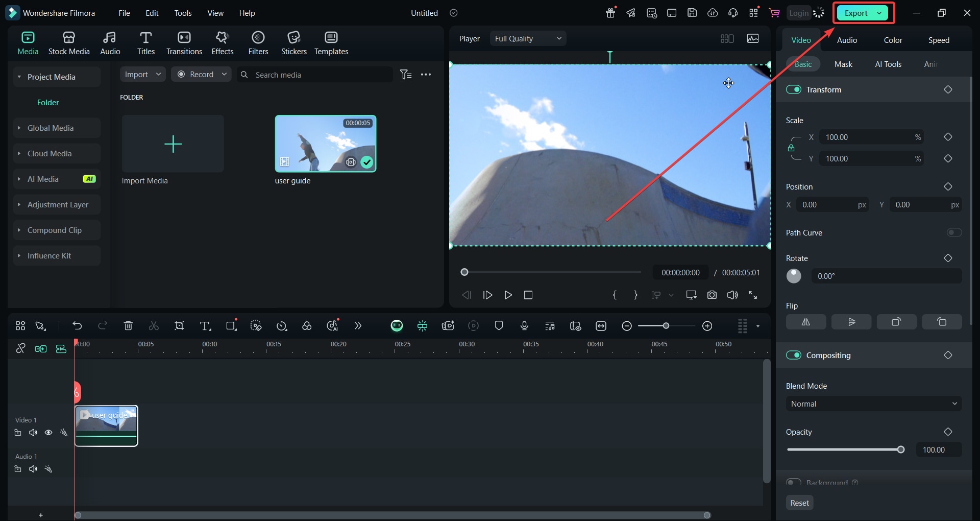Open the Edit menu

click(152, 13)
